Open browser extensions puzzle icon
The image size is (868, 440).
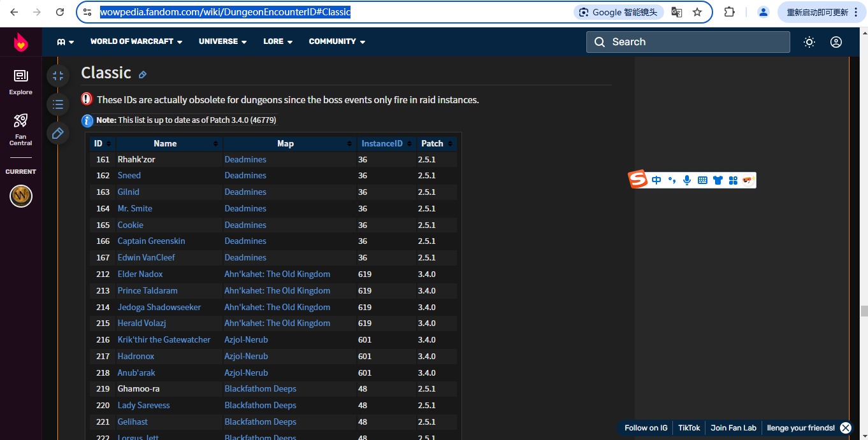coord(730,12)
